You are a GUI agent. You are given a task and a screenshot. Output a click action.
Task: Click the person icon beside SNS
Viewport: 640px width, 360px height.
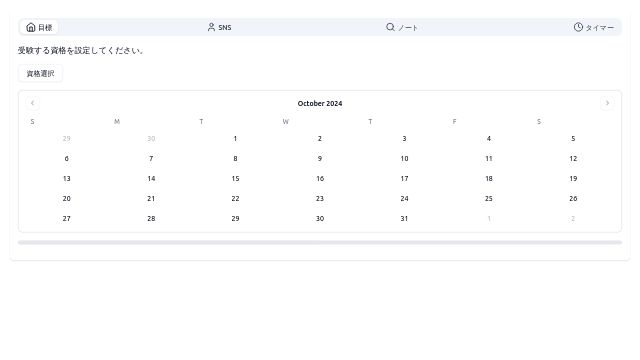point(211,27)
